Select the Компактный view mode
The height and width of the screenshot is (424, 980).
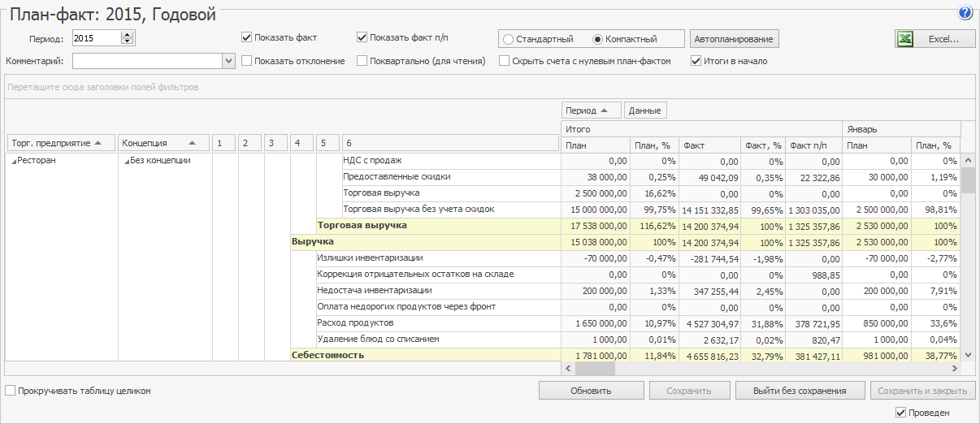[x=599, y=39]
